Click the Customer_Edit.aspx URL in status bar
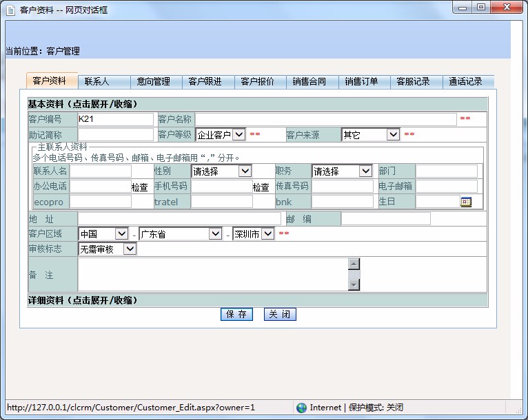The height and width of the screenshot is (420, 528). 131,408
